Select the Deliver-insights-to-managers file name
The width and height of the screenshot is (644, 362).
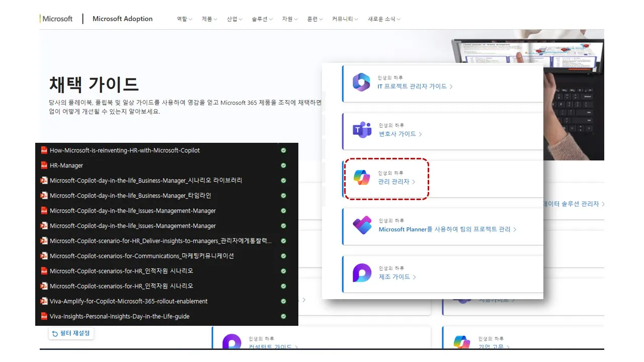click(160, 241)
